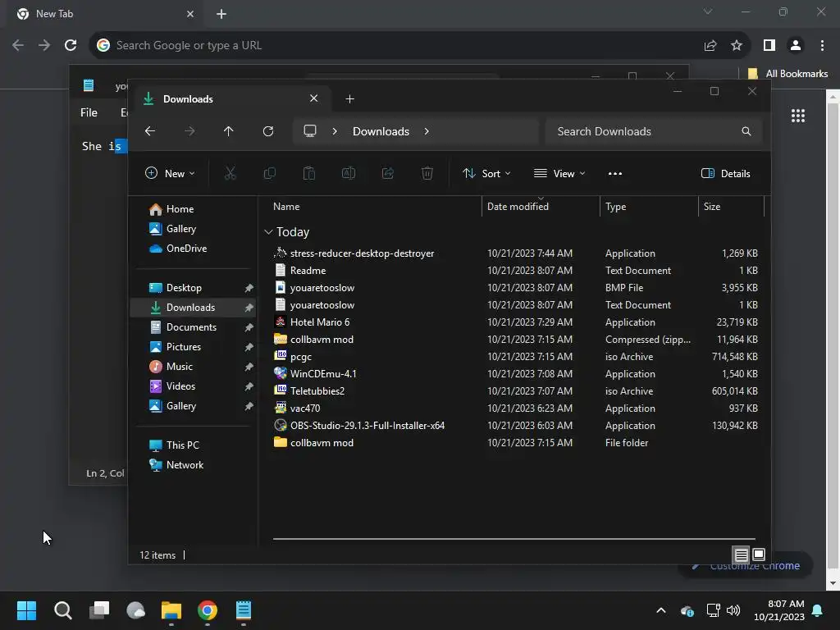Click the clock and date in taskbar
Viewport: 840px width, 630px height.
(779, 610)
